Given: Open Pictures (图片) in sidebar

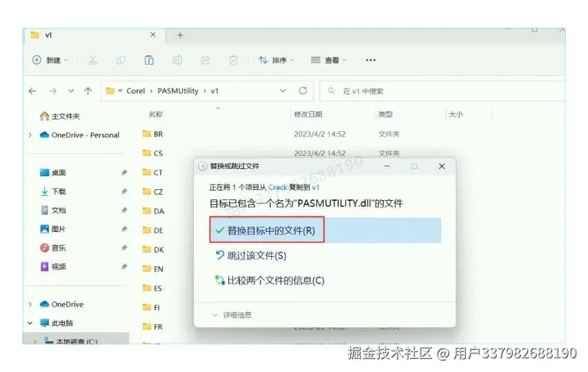Looking at the screenshot, I should 53,229.
